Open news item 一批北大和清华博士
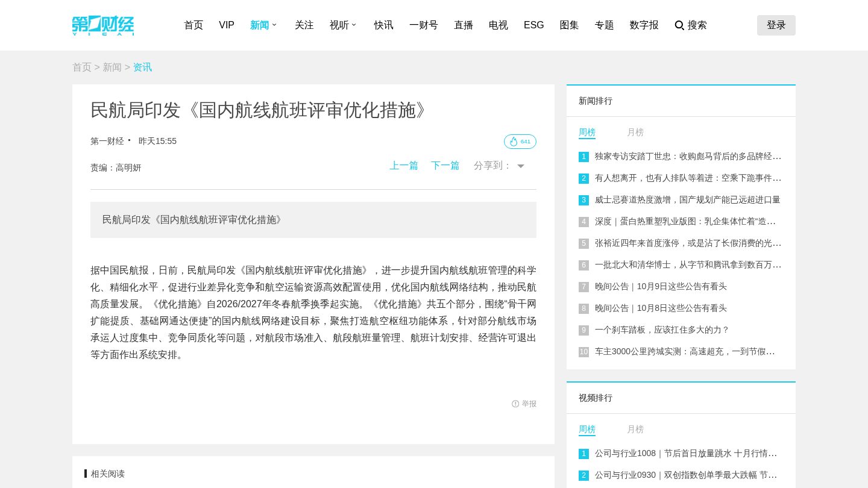The width and height of the screenshot is (868, 488). tap(688, 265)
